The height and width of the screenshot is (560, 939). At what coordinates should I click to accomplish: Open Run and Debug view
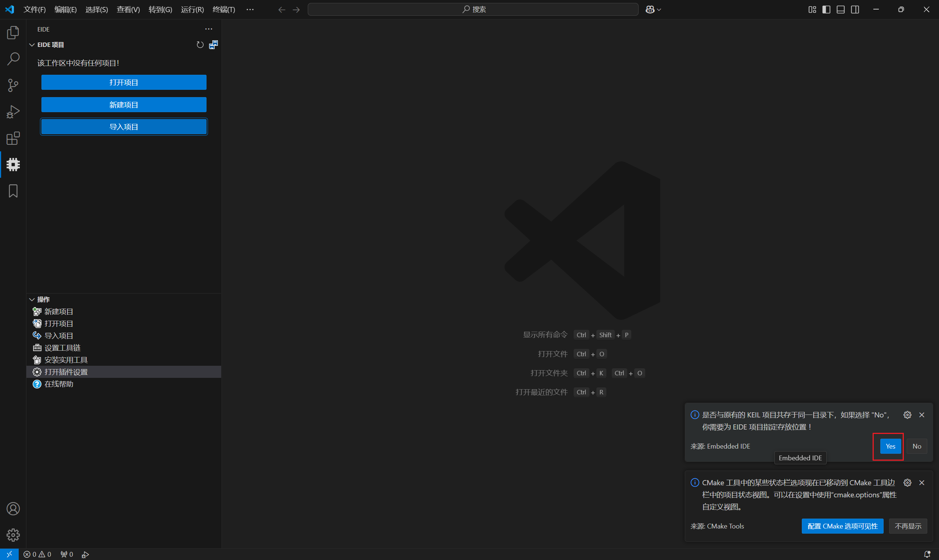click(x=13, y=112)
